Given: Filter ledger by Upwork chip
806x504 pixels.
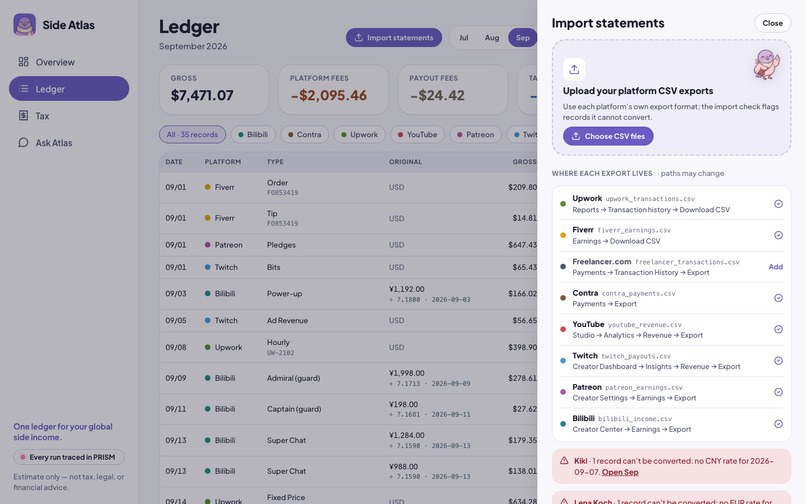Looking at the screenshot, I should (x=359, y=135).
